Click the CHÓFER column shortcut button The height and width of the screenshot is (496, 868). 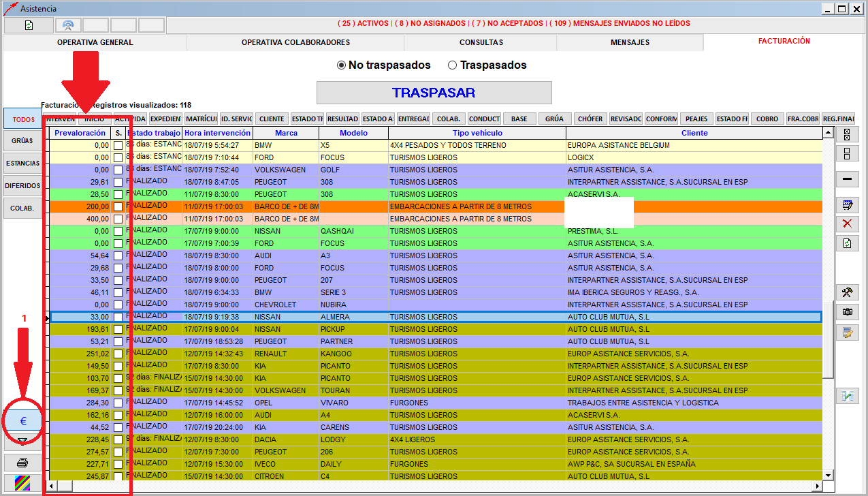(x=590, y=119)
